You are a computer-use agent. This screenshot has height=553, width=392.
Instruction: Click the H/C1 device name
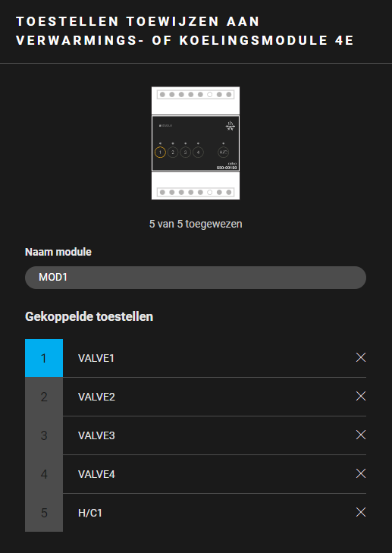[x=90, y=513]
